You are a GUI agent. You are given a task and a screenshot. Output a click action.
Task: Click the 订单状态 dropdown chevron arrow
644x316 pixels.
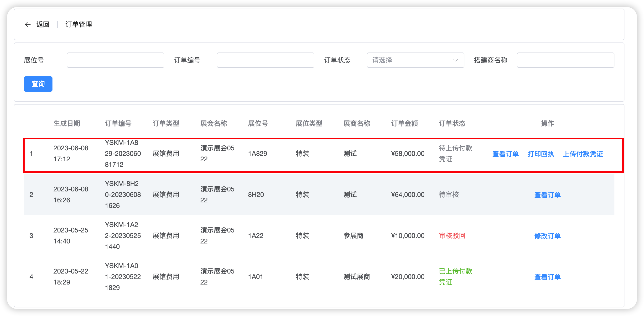click(456, 60)
